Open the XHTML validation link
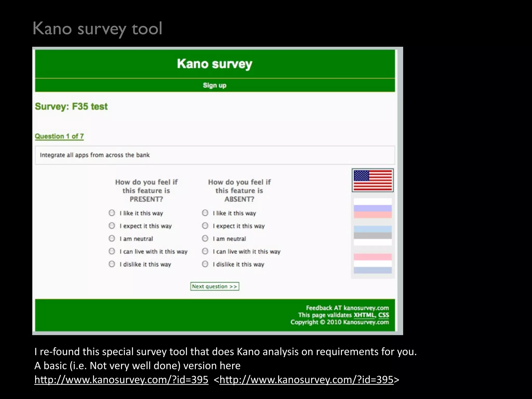Image resolution: width=532 pixels, height=399 pixels. (x=364, y=315)
